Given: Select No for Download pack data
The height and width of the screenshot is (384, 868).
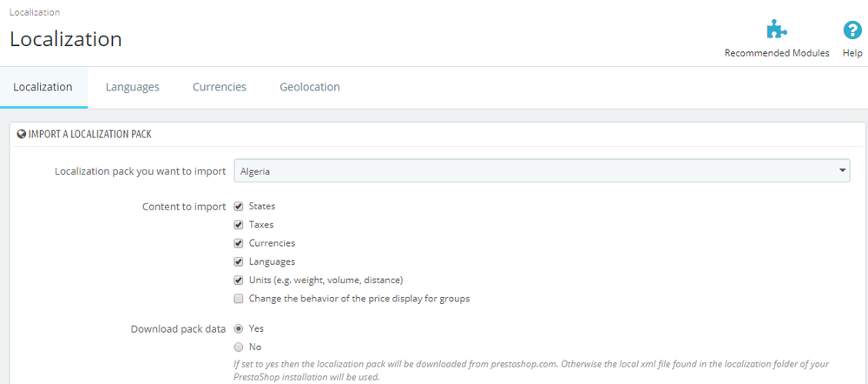Looking at the screenshot, I should (x=239, y=347).
